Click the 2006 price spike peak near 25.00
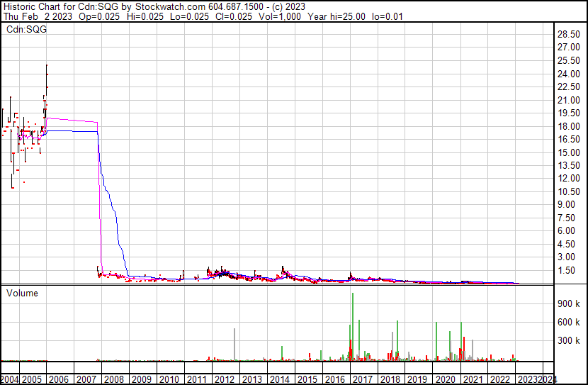 (47, 66)
